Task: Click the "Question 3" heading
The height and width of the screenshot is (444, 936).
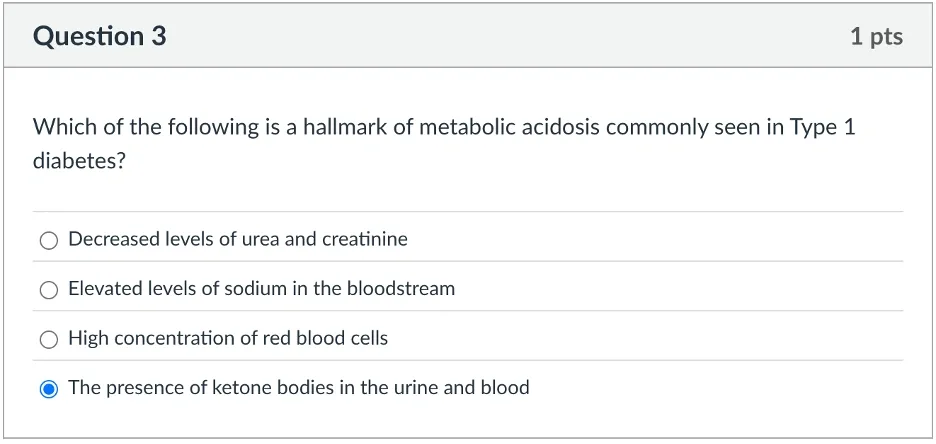Action: 99,37
